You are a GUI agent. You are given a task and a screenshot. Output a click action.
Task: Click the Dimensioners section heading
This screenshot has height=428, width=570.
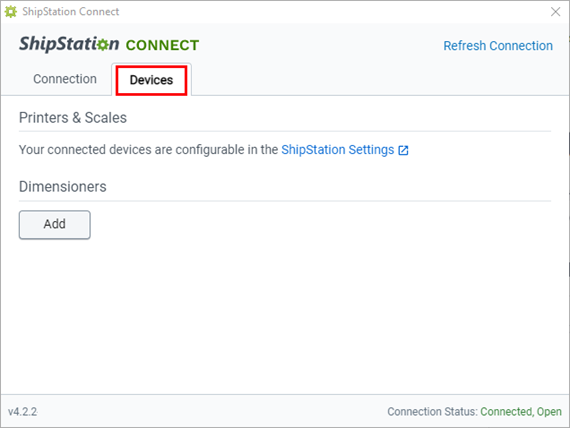(x=63, y=187)
